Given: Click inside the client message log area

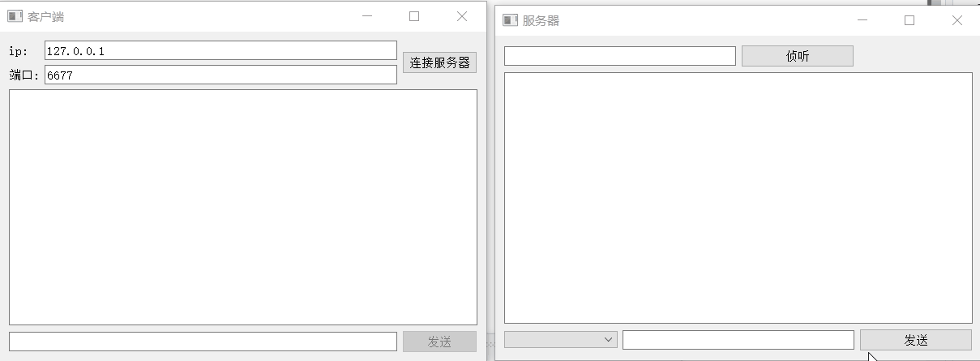Looking at the screenshot, I should coord(243,207).
